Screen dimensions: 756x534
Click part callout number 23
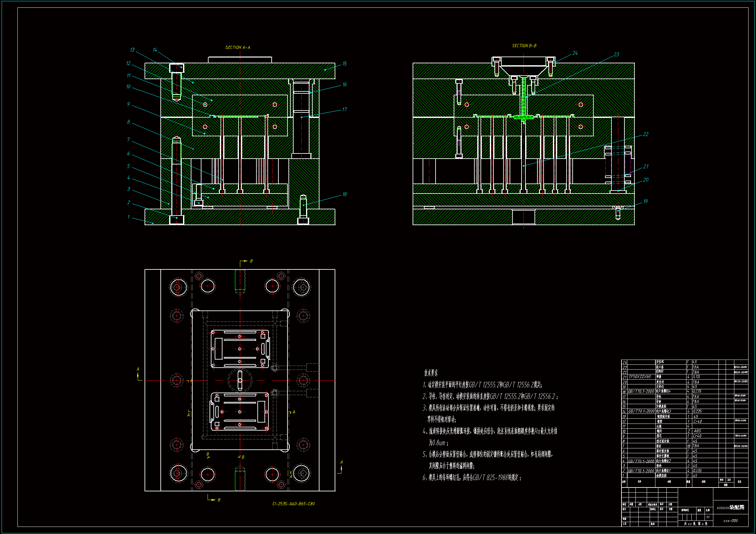pyautogui.click(x=616, y=54)
